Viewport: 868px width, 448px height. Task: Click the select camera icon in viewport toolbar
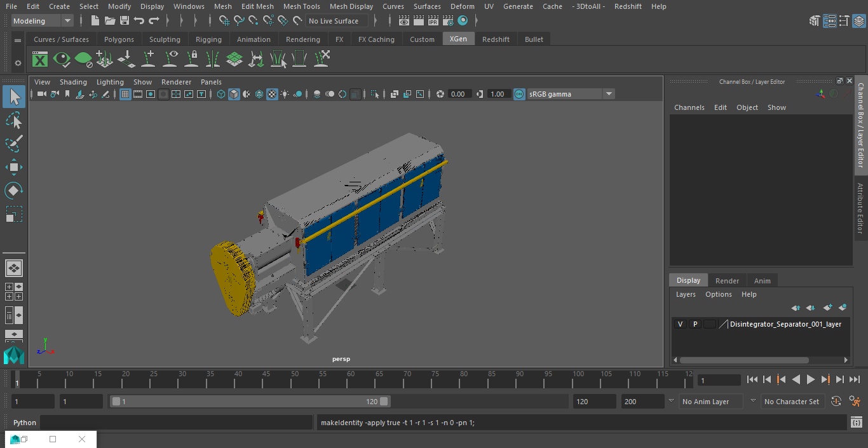(41, 94)
